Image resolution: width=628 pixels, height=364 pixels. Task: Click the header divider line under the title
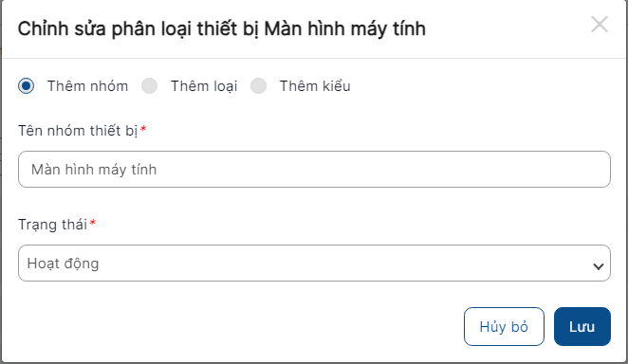[314, 59]
